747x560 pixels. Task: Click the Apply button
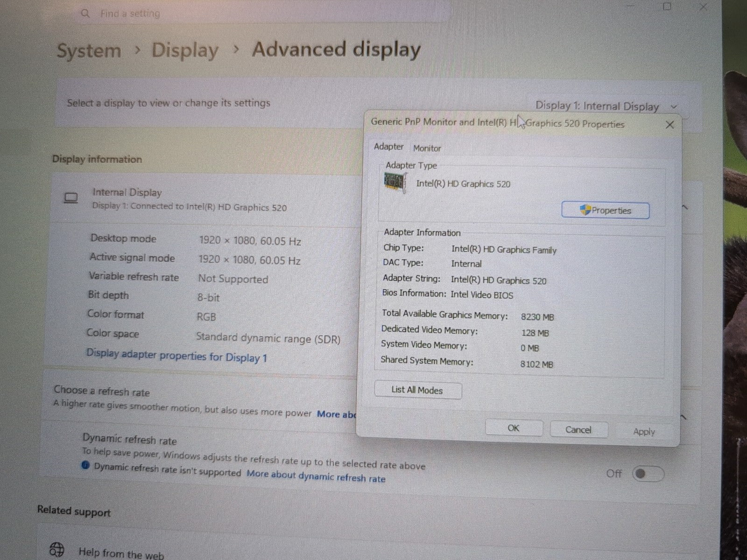[644, 432]
